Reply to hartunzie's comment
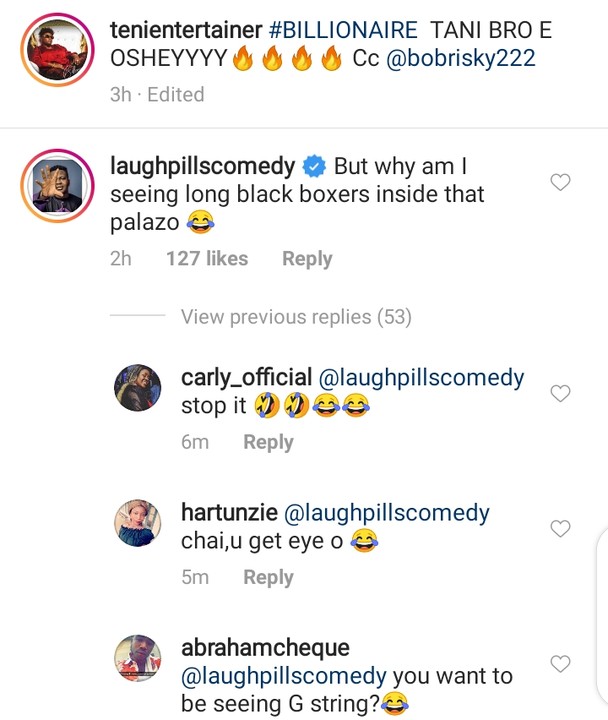The height and width of the screenshot is (720, 608). click(268, 577)
